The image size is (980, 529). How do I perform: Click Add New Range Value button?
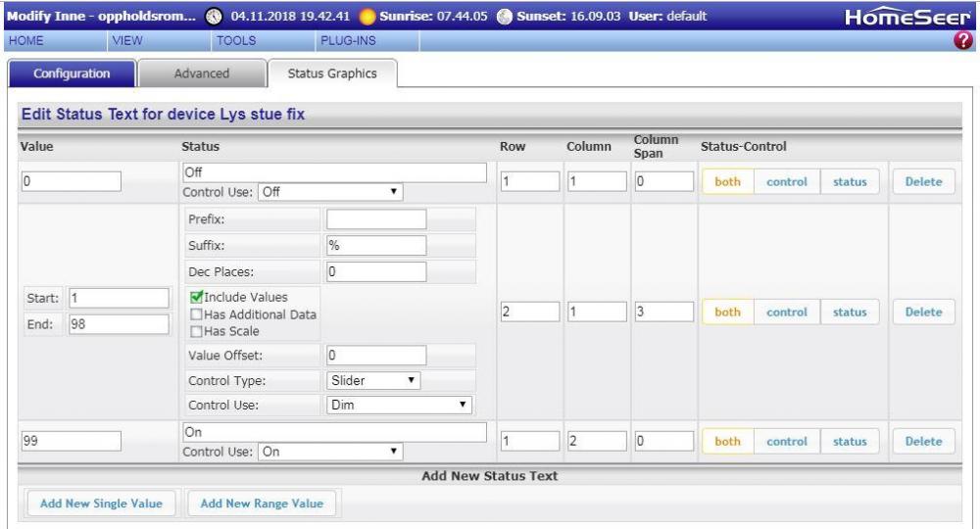[261, 504]
